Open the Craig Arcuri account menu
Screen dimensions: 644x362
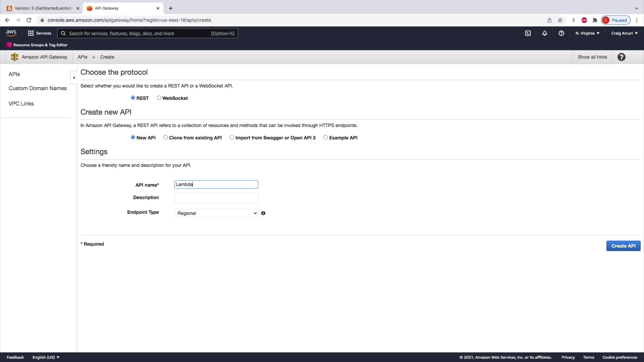tap(624, 33)
